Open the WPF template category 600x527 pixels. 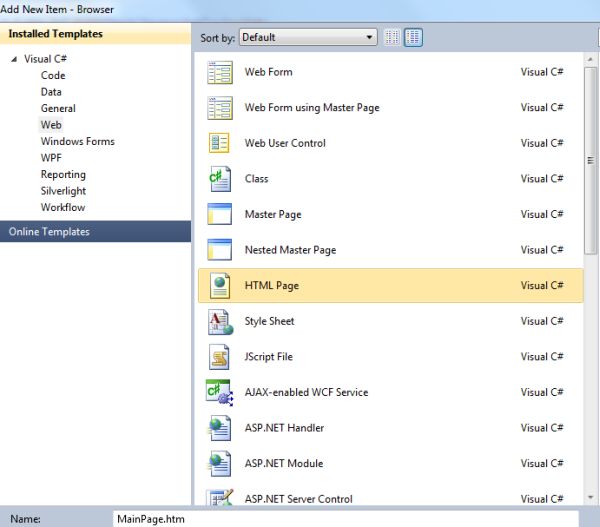(x=51, y=158)
